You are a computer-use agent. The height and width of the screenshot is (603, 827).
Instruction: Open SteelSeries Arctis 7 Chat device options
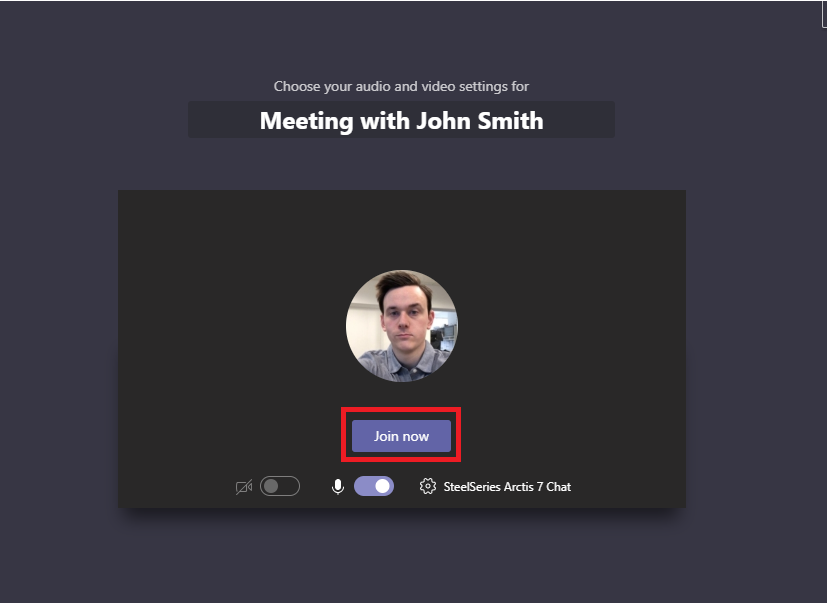507,486
